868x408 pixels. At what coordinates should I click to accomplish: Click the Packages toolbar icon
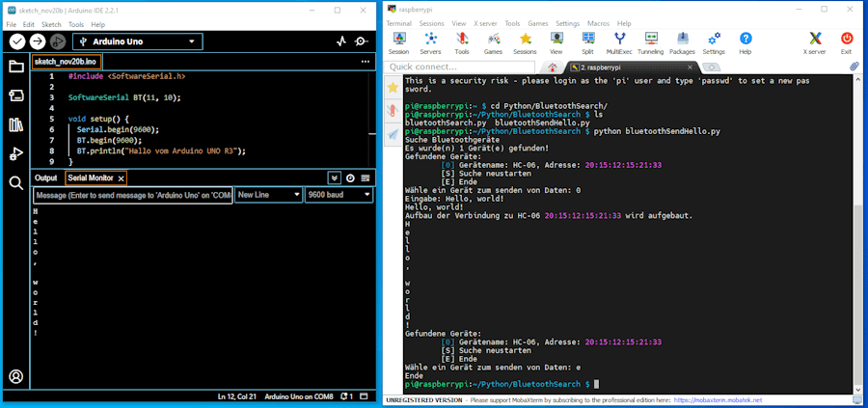click(x=682, y=41)
